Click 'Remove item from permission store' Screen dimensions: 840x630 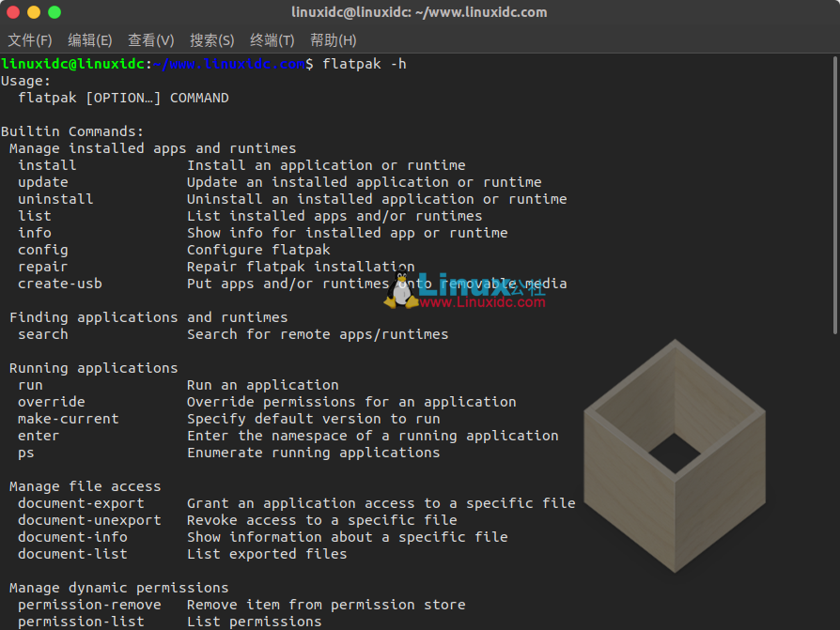point(326,605)
